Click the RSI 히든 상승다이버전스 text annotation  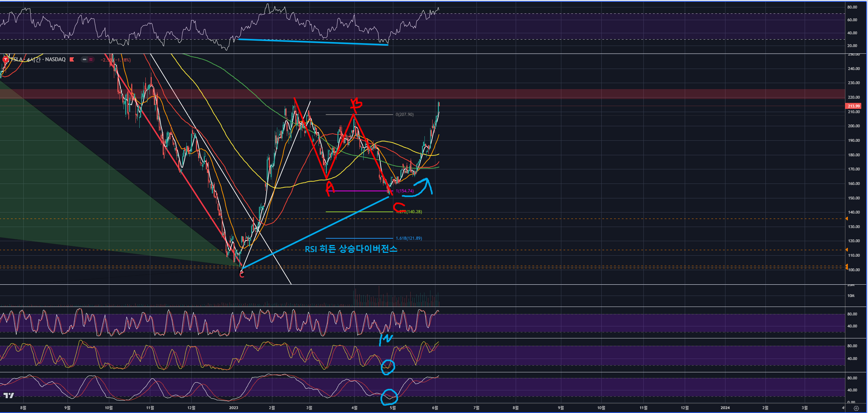click(351, 249)
